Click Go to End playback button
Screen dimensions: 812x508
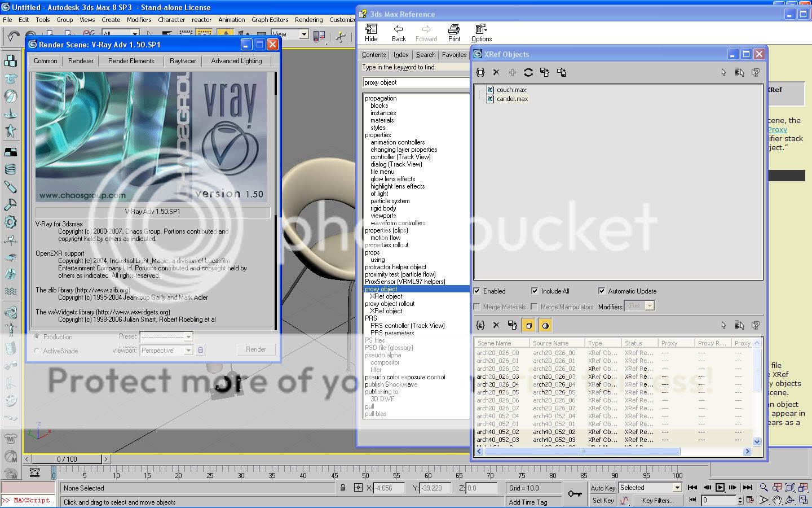pyautogui.click(x=748, y=487)
